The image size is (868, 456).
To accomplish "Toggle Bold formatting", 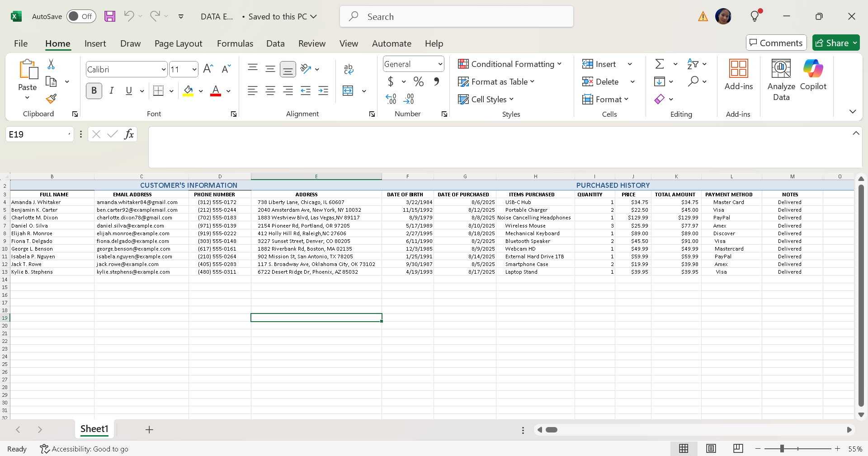I will click(94, 90).
